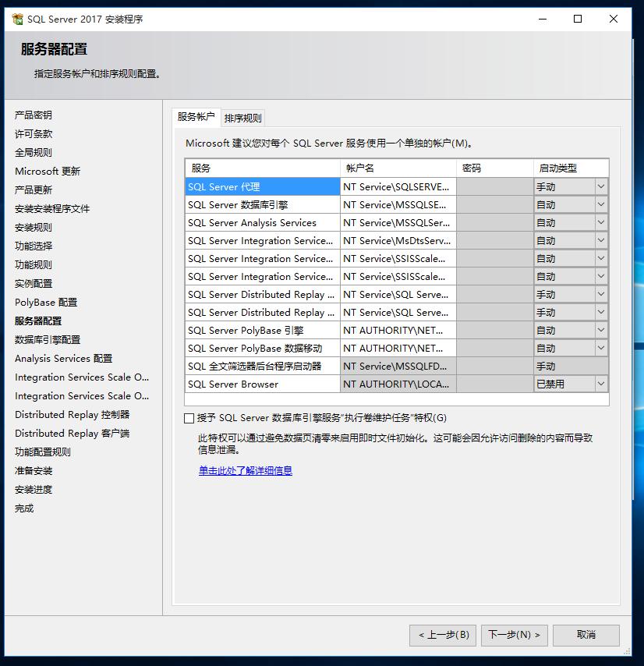Open startup type dropdown for SQL Server 数据库引擎
The width and height of the screenshot is (644, 666).
(600, 204)
